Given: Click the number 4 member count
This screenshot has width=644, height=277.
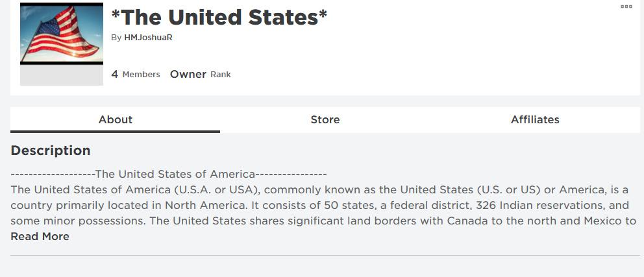Looking at the screenshot, I should coord(115,74).
